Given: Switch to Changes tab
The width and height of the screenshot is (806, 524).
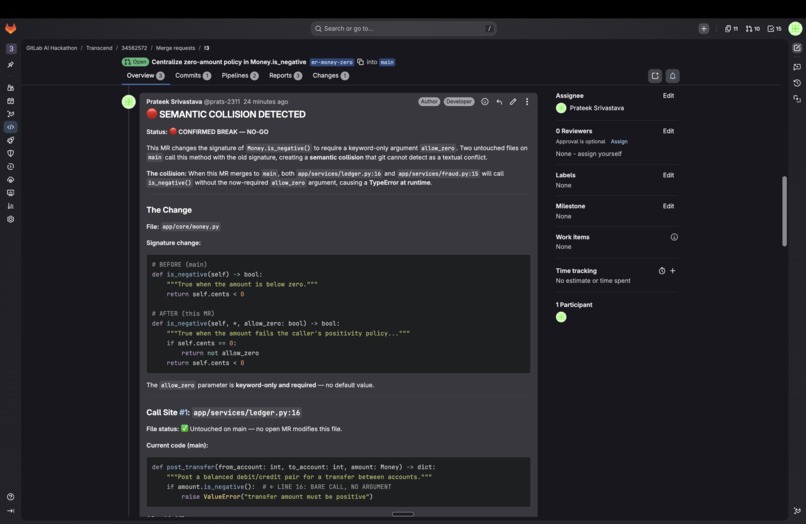Looking at the screenshot, I should tap(331, 76).
